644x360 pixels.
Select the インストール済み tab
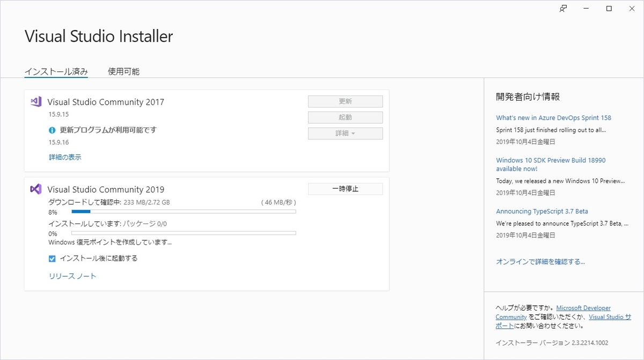click(x=56, y=71)
